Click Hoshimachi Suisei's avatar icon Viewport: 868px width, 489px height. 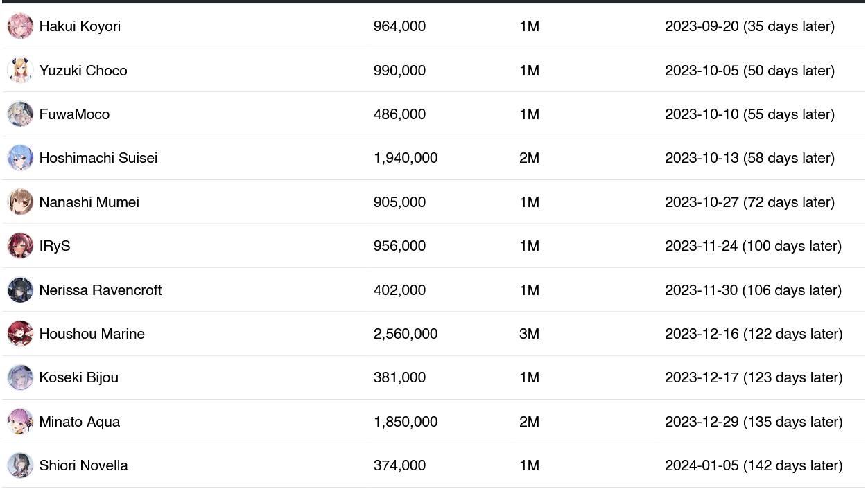click(x=20, y=158)
